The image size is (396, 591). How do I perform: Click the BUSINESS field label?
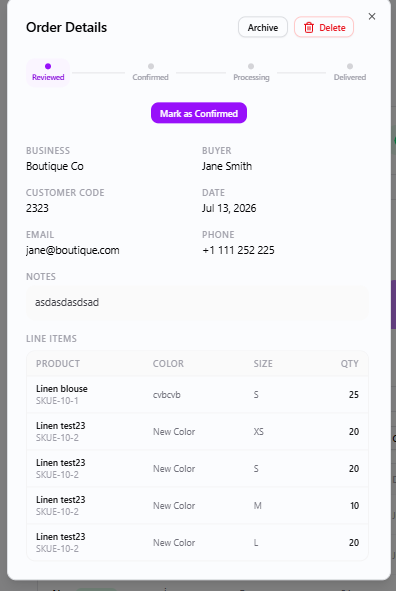(48, 150)
